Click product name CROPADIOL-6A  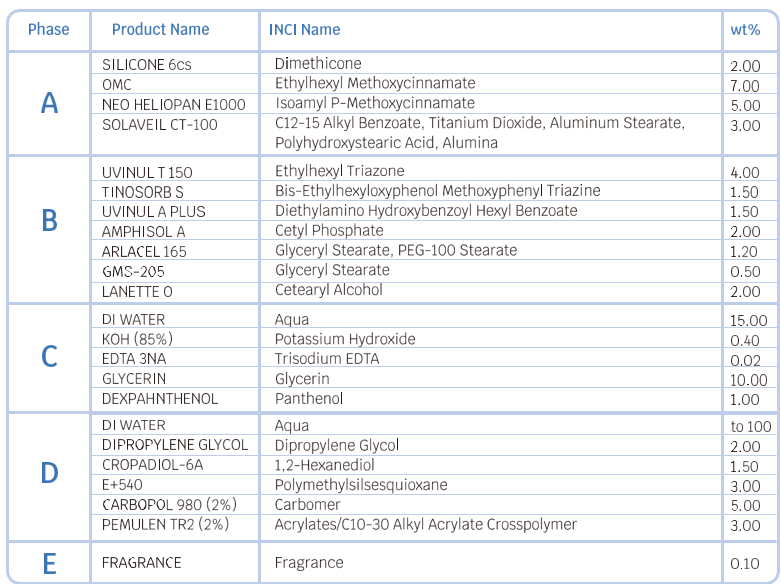click(152, 465)
